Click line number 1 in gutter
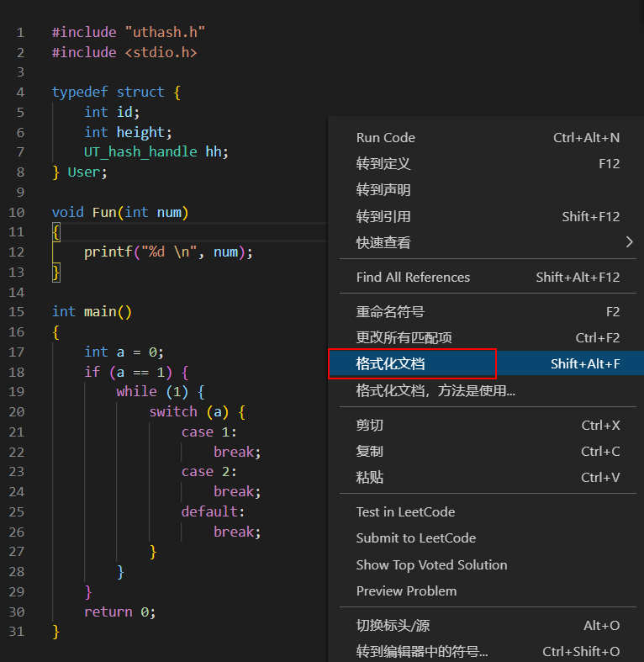644x662 pixels. [20, 33]
